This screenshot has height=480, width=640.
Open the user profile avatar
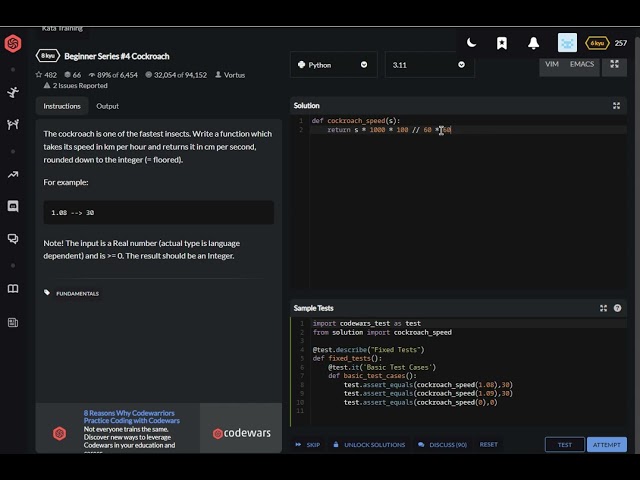point(567,43)
